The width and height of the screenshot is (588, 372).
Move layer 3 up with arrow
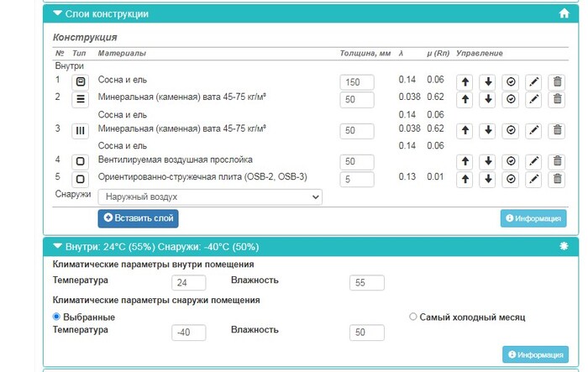pyautogui.click(x=465, y=131)
